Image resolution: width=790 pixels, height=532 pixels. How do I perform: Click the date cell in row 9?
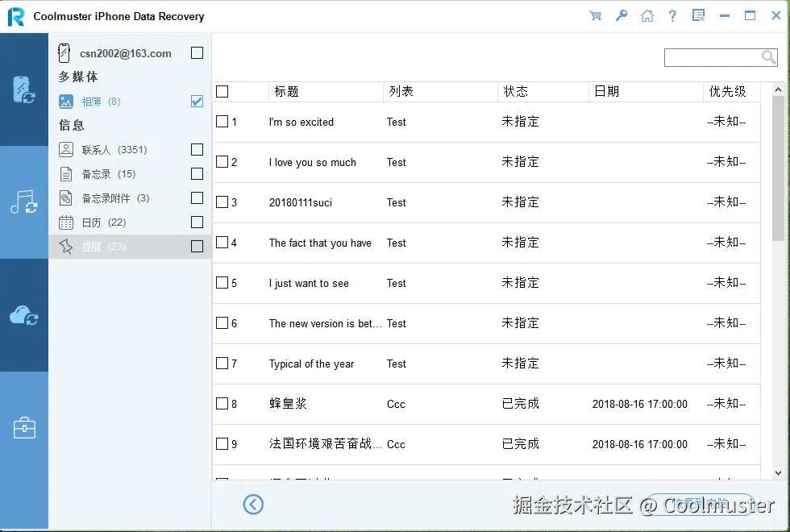click(640, 444)
